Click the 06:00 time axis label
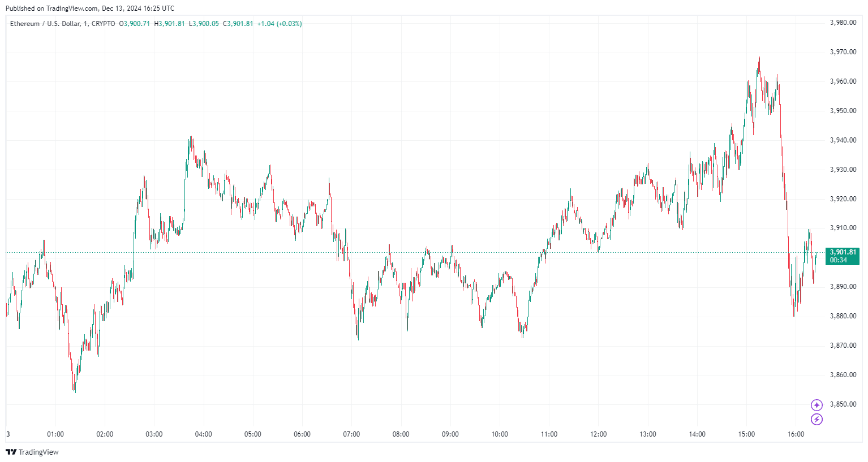Screen dimensions: 868x462 pos(302,434)
